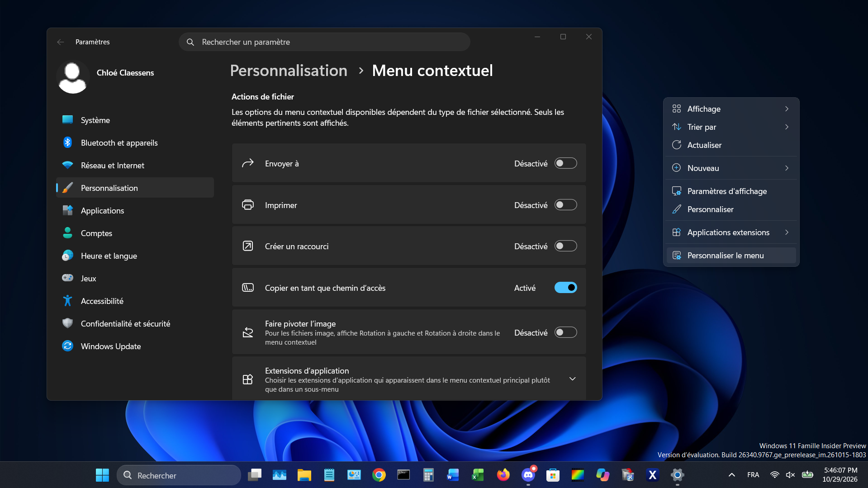Toggle Faire pivoter l'image on

point(566,332)
